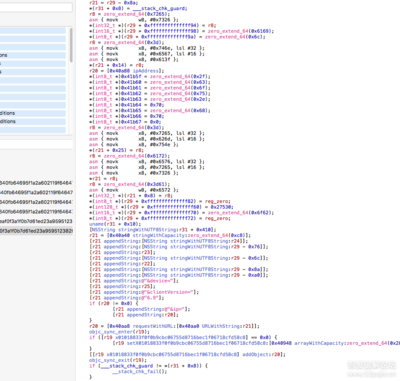This screenshot has width=400, height=381.
Task: Click the stringWithUTF8String:r31 + 0x410 line
Action: (153, 230)
